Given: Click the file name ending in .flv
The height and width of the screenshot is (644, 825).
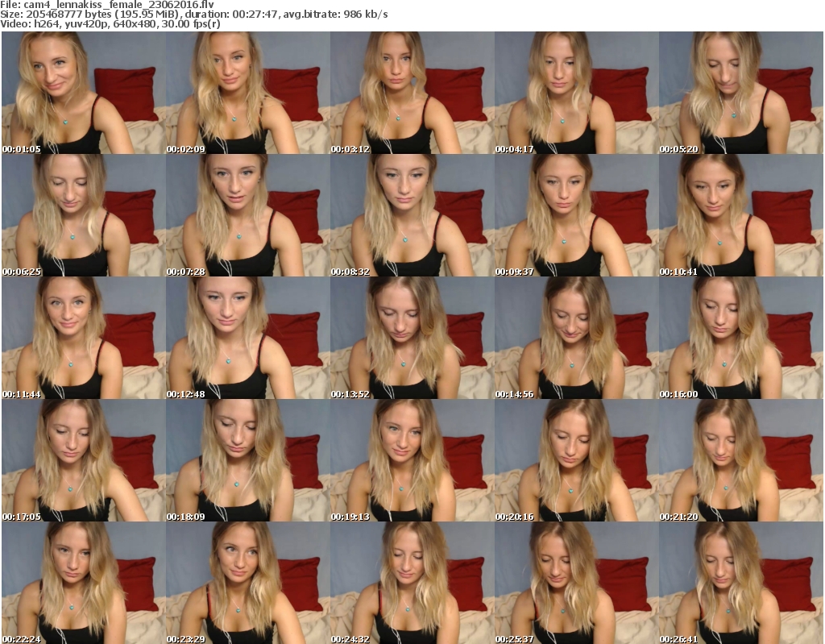Looking at the screenshot, I should pyautogui.click(x=119, y=5).
